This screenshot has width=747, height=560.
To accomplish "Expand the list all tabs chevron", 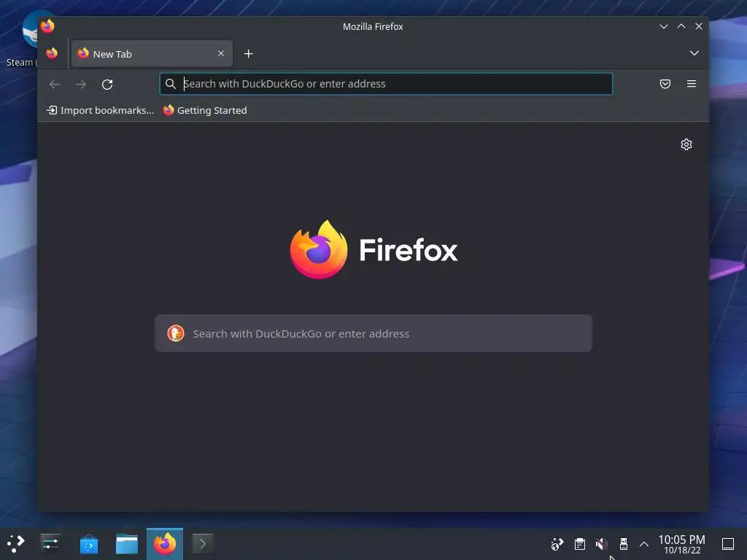I will 694,53.
